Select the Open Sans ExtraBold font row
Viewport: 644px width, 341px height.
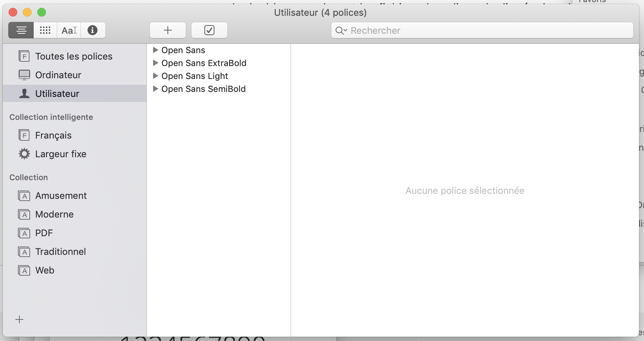pyautogui.click(x=219, y=63)
